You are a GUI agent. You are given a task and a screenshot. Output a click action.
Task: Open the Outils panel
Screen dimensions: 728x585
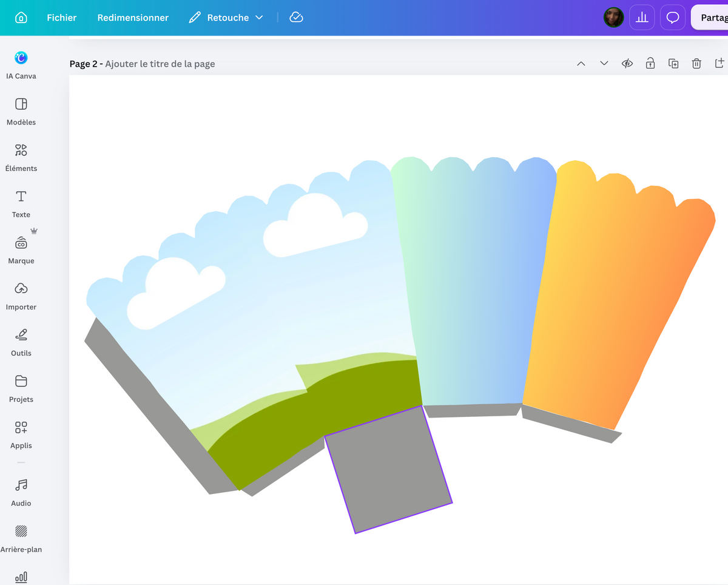click(x=21, y=342)
